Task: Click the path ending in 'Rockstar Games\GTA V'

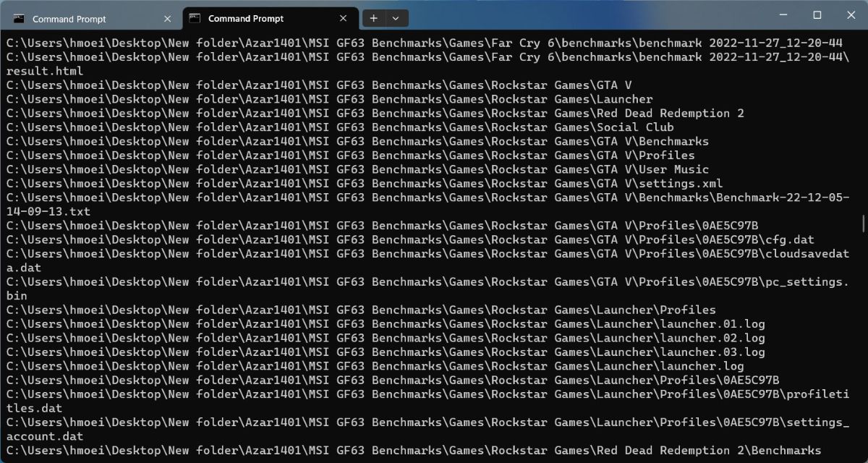Action: tap(319, 85)
